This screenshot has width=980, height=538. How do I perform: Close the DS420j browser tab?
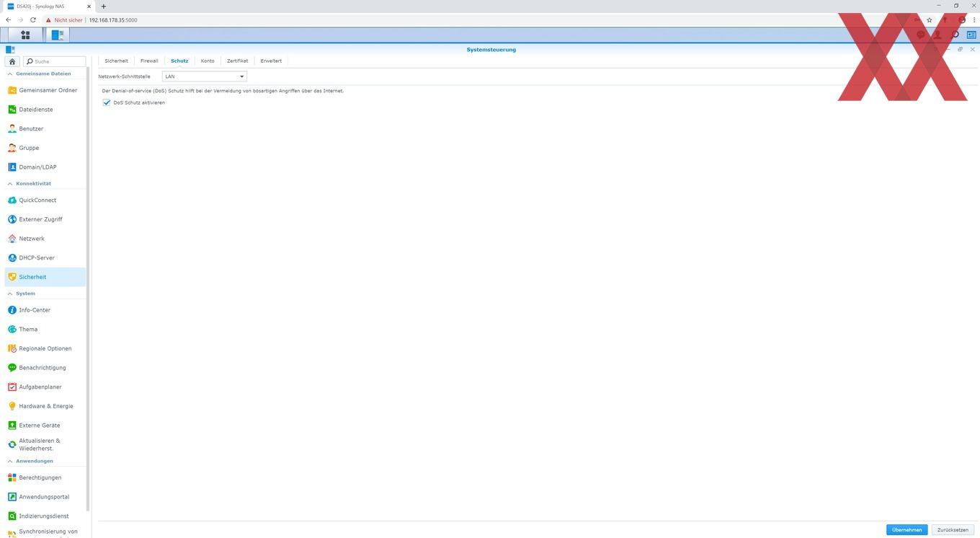pyautogui.click(x=89, y=6)
